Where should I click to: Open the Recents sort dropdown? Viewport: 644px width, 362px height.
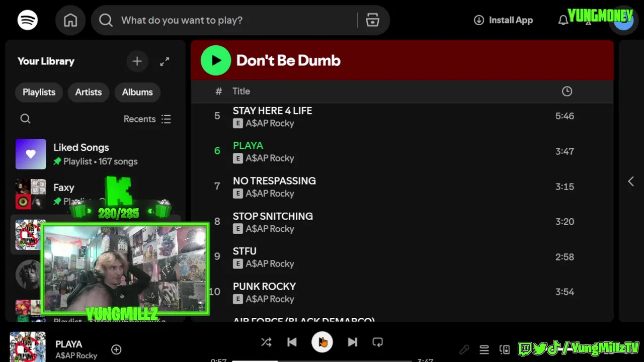pyautogui.click(x=147, y=119)
